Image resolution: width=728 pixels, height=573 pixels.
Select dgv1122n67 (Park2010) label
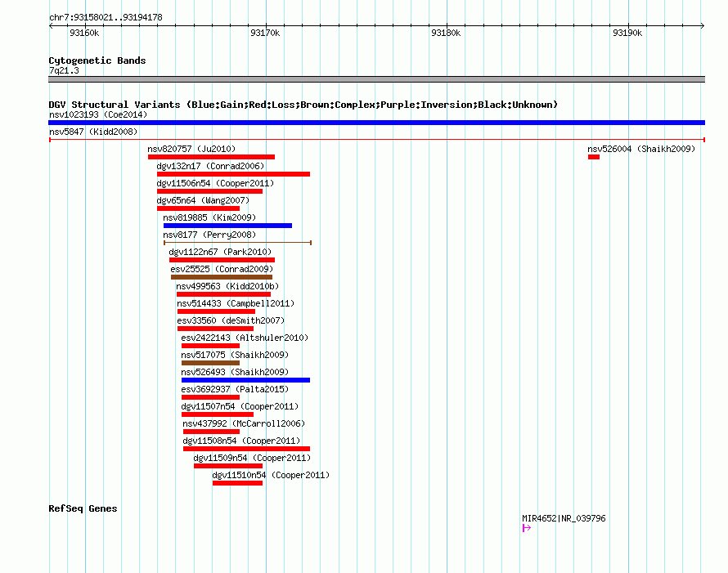(220, 252)
